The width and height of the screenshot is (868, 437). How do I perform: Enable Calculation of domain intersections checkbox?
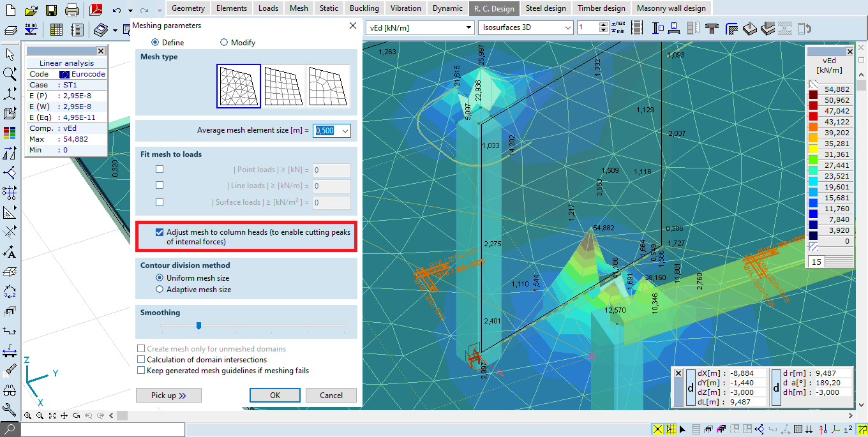tap(142, 360)
